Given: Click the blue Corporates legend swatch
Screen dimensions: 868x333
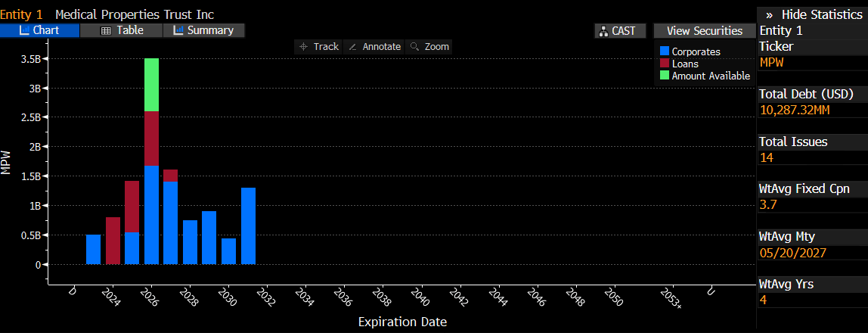Looking at the screenshot, I should coord(665,51).
